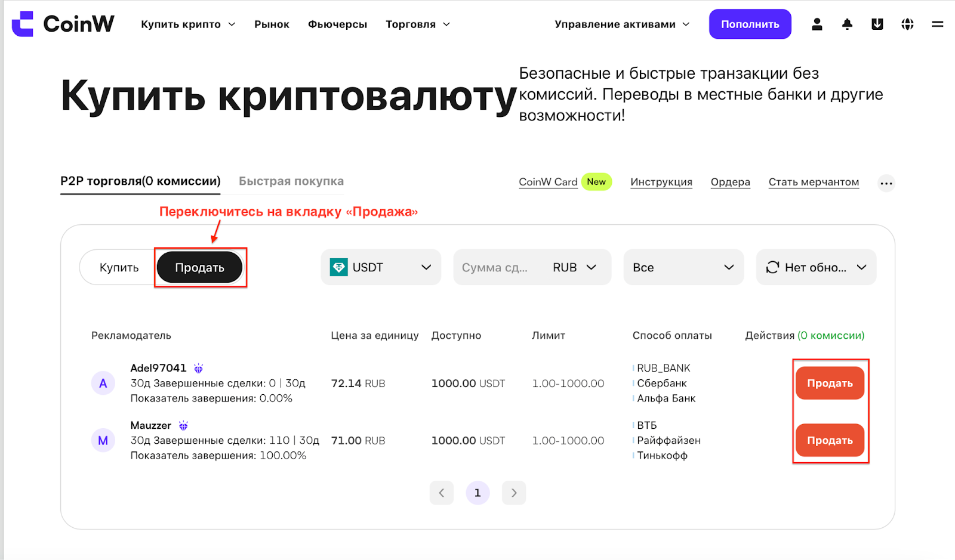Viewport: 955px width, 560px height.
Task: Open the Фьючерсы menu item
Action: [x=337, y=24]
